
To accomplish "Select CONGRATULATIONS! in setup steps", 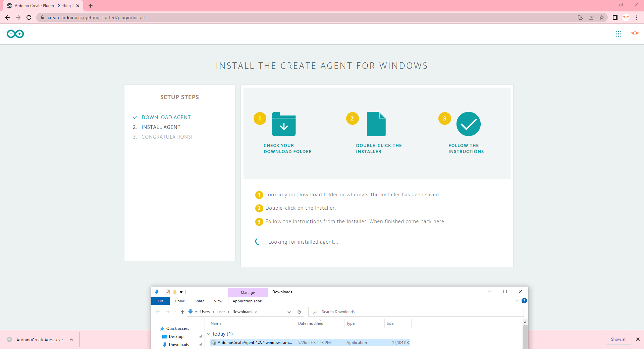I will 167,137.
